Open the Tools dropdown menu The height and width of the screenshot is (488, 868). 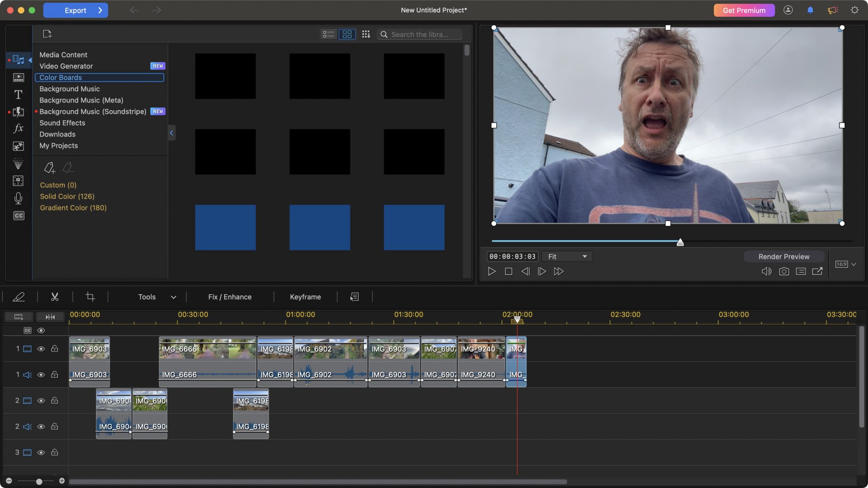[x=156, y=297]
